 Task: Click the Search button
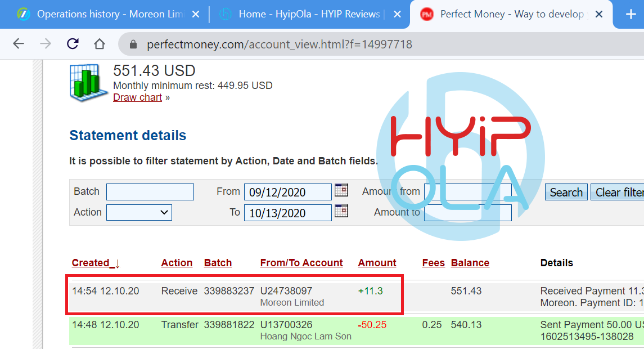[x=566, y=193]
